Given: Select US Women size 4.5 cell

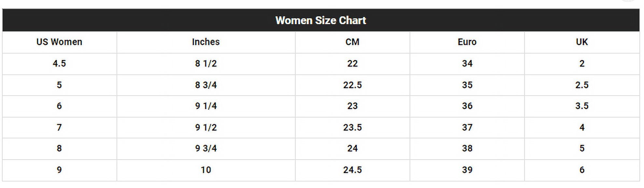Looking at the screenshot, I should coord(59,64).
